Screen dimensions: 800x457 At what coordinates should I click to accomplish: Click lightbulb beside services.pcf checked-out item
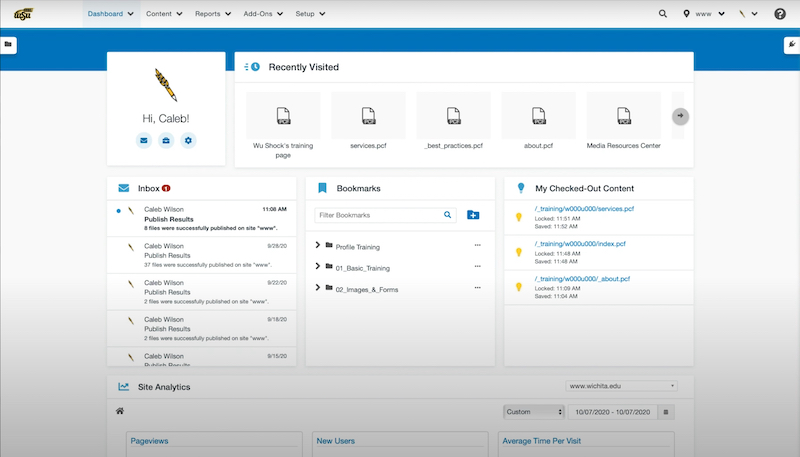pyautogui.click(x=519, y=217)
